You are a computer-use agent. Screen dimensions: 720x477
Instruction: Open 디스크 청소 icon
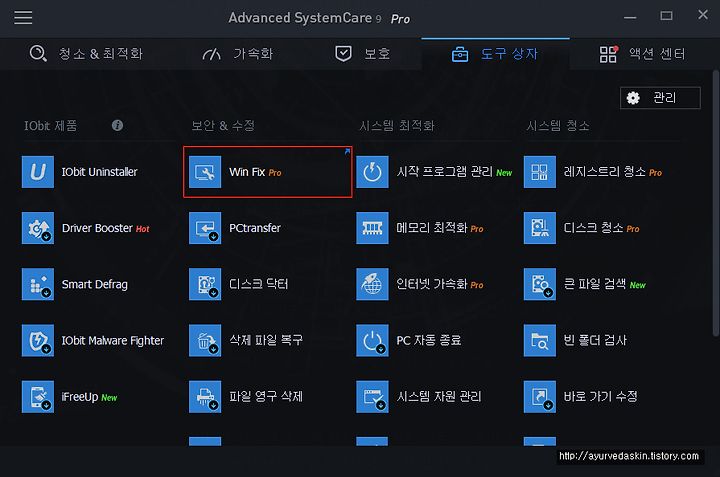tap(540, 228)
